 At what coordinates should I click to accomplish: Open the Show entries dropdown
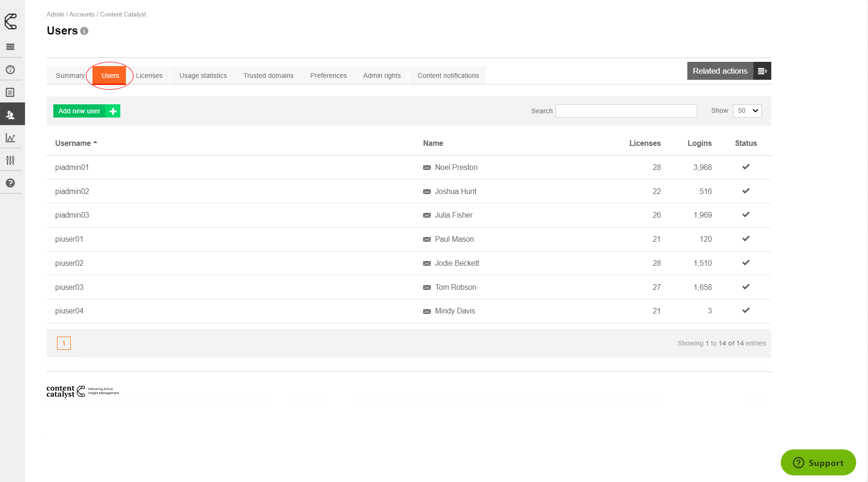[747, 110]
